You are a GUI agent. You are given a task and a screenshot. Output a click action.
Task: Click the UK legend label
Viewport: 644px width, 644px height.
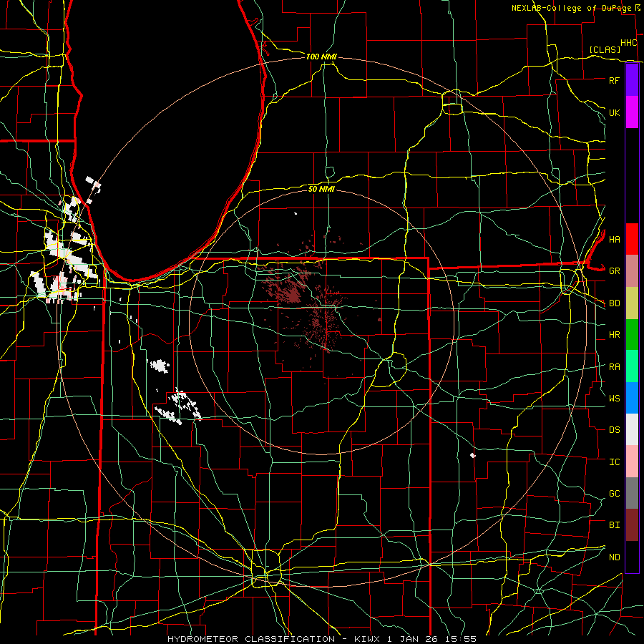click(614, 112)
